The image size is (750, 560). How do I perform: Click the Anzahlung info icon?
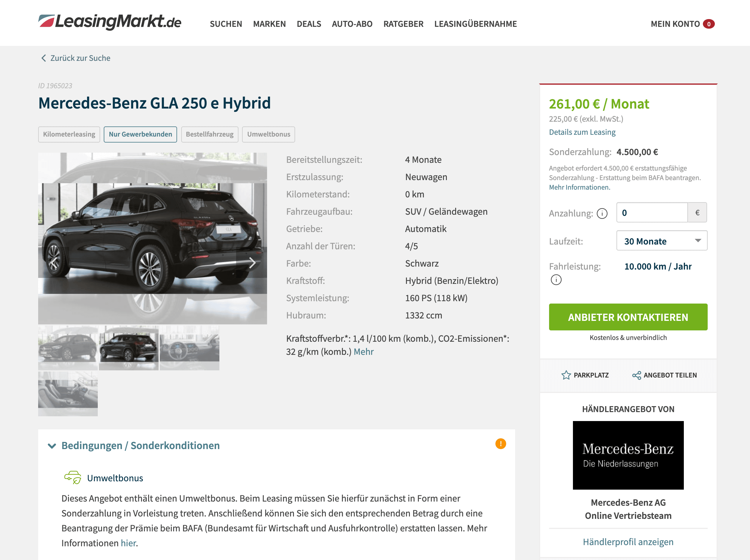602,213
